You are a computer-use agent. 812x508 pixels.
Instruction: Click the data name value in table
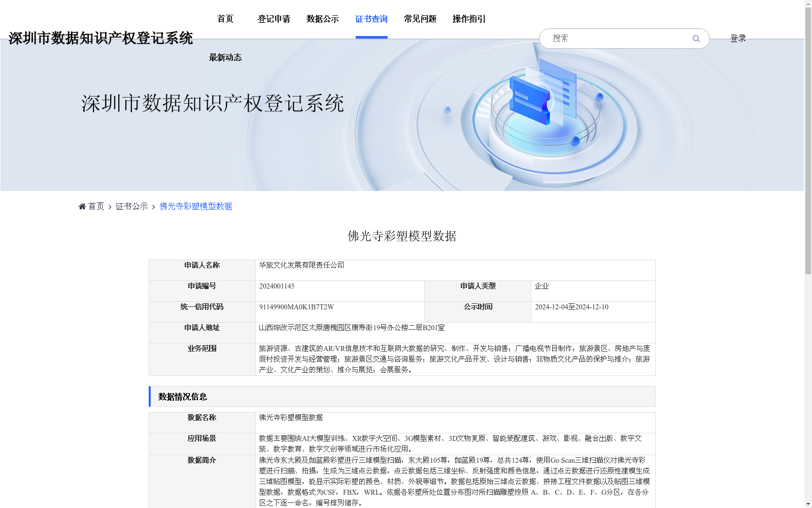pos(291,418)
